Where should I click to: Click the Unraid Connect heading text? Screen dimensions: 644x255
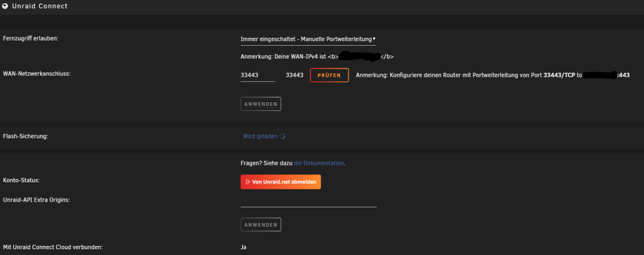pyautogui.click(x=40, y=6)
